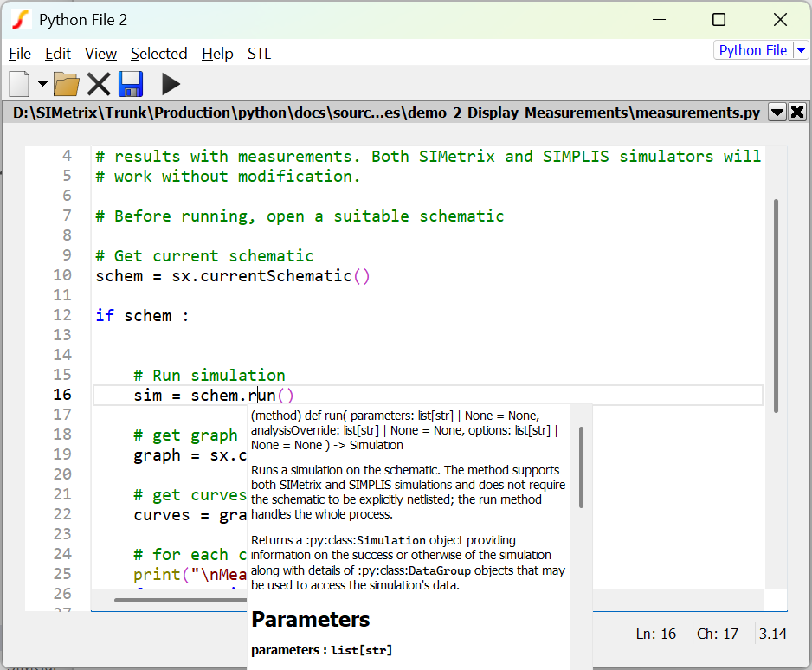
Task: Click the Help menu item
Action: click(x=217, y=54)
